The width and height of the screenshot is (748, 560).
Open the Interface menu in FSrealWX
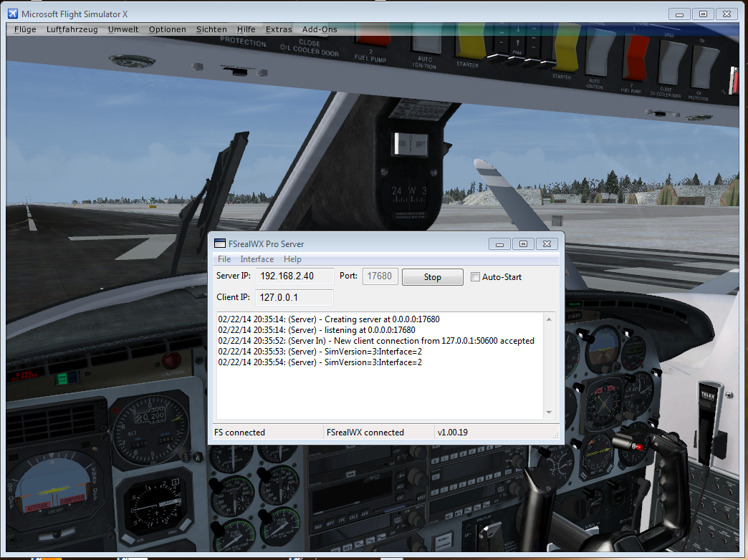(256, 259)
